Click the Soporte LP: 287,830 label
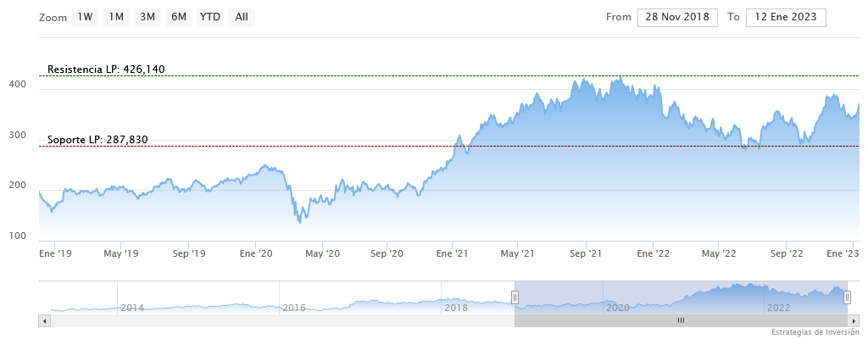 pyautogui.click(x=97, y=140)
